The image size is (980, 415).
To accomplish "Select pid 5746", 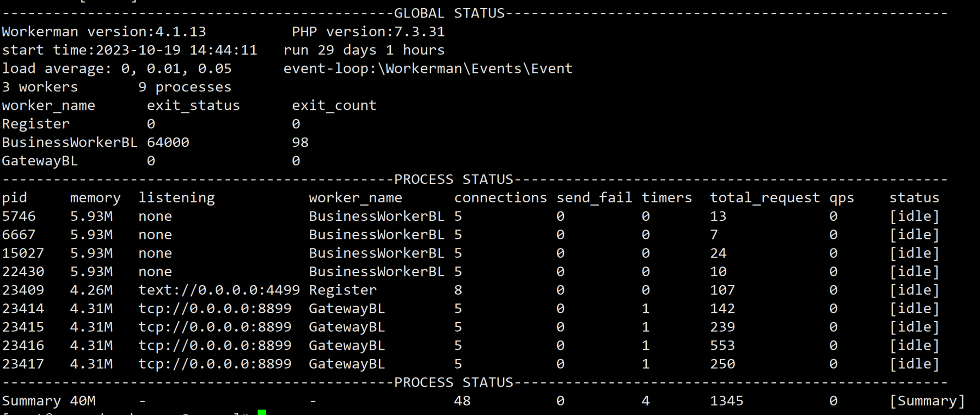I will tap(19, 216).
